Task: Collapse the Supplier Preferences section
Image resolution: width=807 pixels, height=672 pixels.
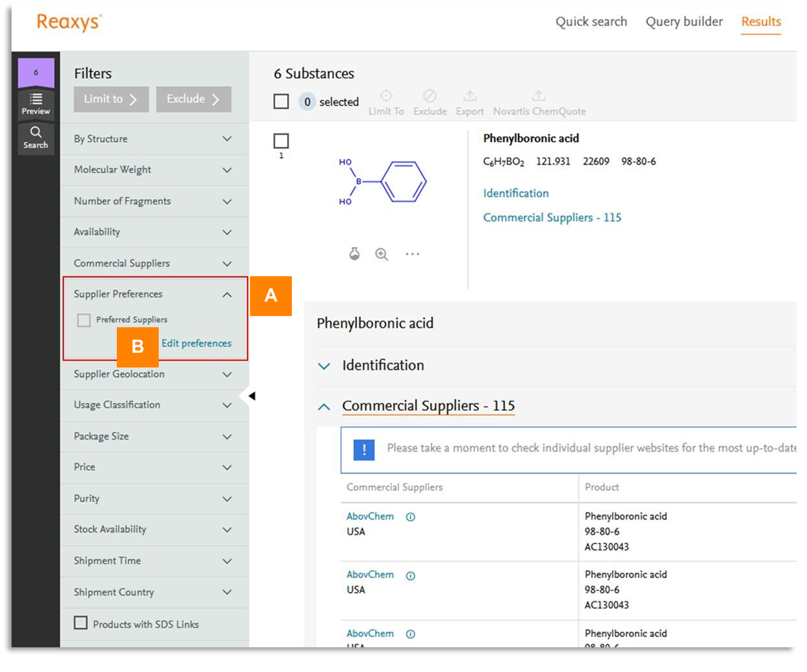Action: (227, 295)
